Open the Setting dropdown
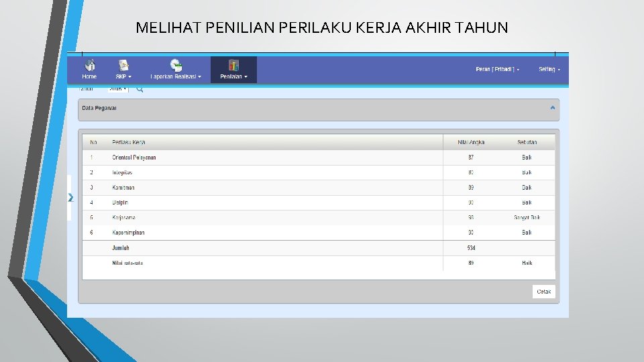Image resolution: width=644 pixels, height=362 pixels. (549, 69)
